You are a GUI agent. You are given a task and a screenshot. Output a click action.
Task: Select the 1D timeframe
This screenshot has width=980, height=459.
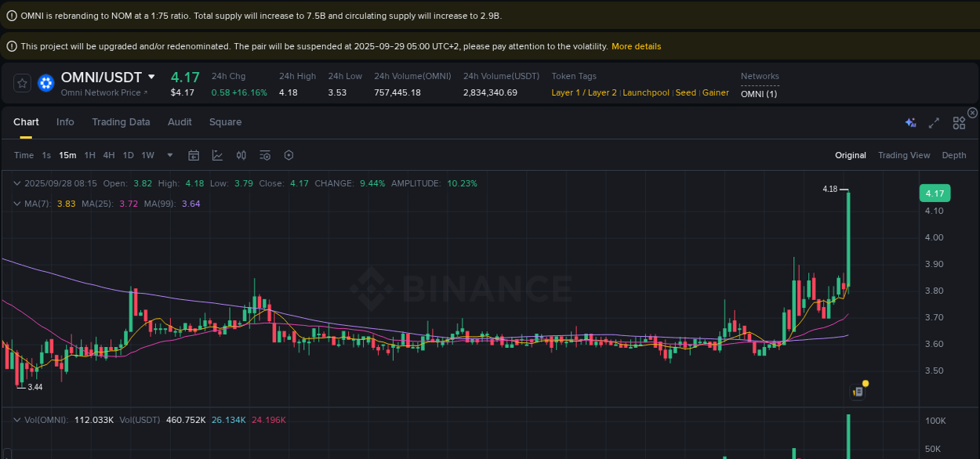tap(128, 155)
